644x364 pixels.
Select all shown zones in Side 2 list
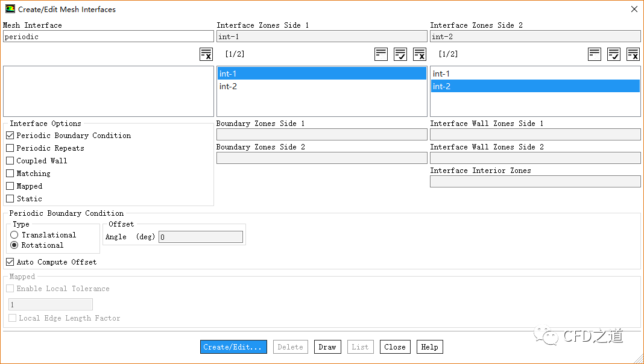tap(614, 54)
